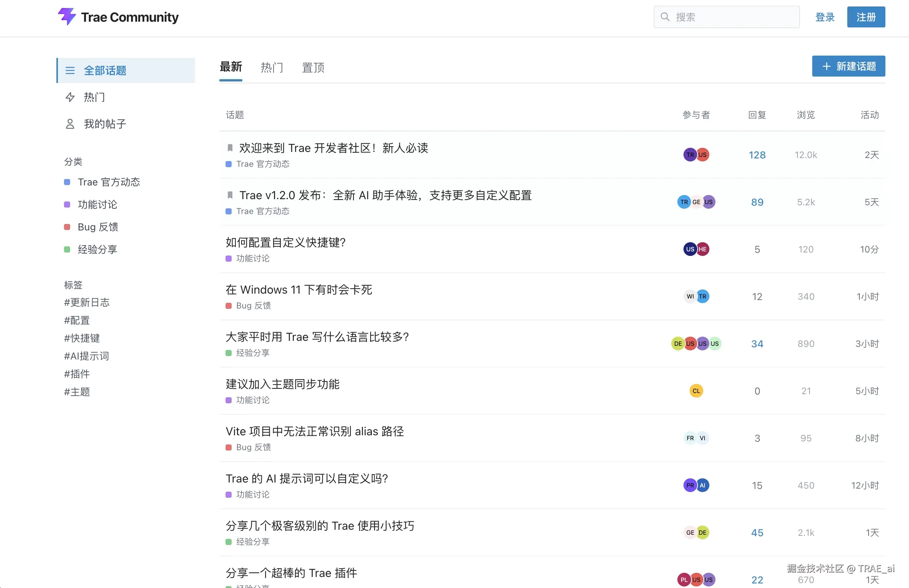Focus the 搜索 input field
This screenshot has width=909, height=588.
coord(733,17)
